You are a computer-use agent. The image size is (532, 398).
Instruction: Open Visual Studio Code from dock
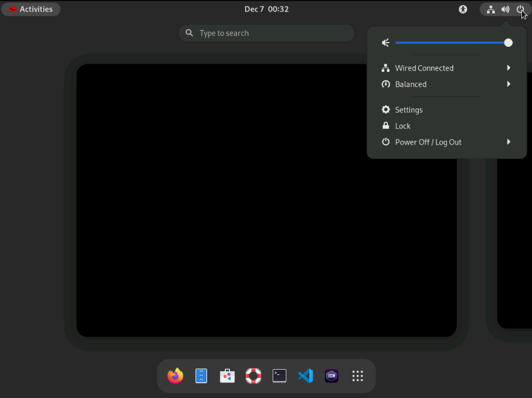click(x=305, y=375)
